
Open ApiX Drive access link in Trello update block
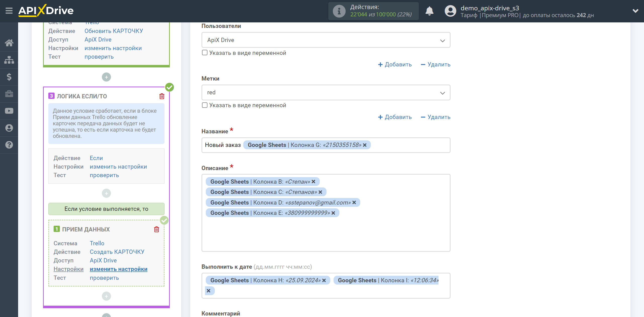(98, 39)
